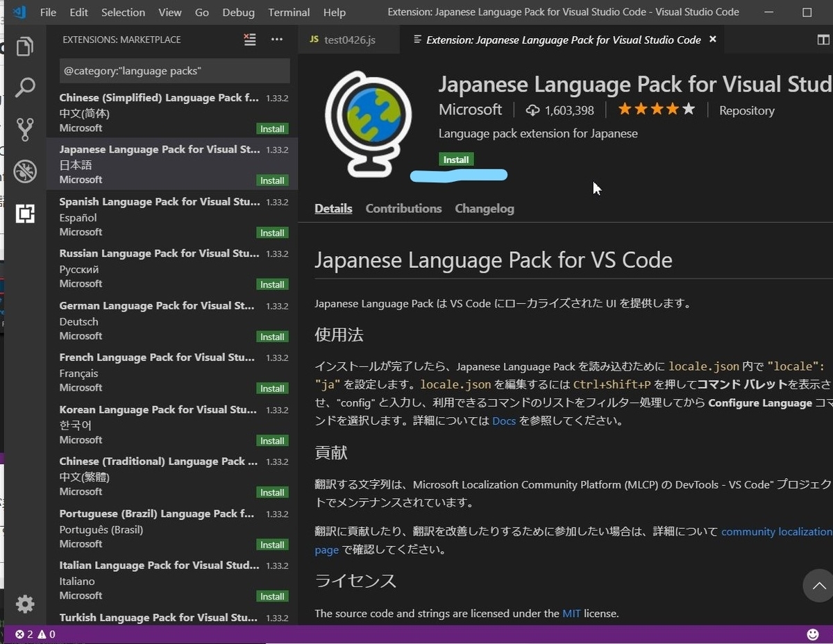Viewport: 833px width, 644px height.
Task: Clear extensions search results icon
Action: click(x=250, y=40)
